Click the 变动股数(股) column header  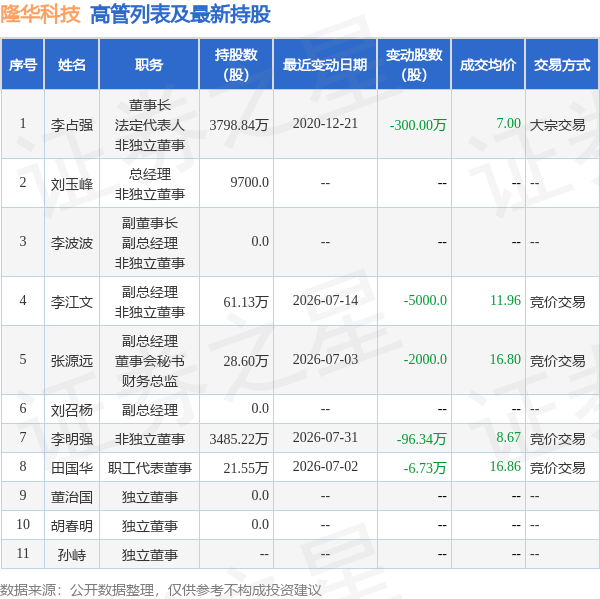click(x=414, y=64)
